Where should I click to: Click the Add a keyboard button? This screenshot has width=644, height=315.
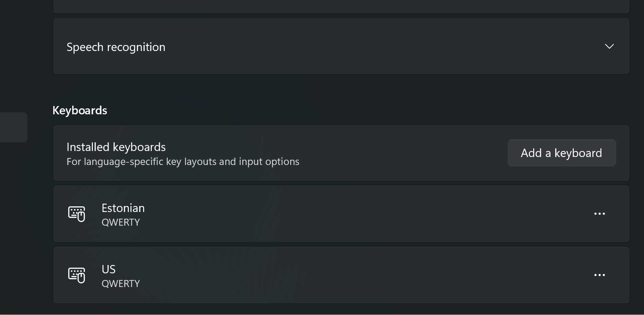(562, 153)
